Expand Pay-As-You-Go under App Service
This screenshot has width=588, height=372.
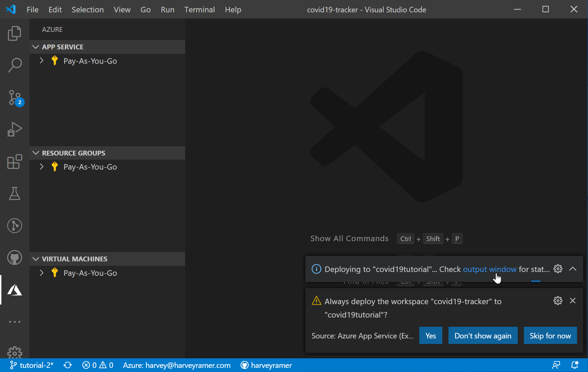[x=41, y=61]
